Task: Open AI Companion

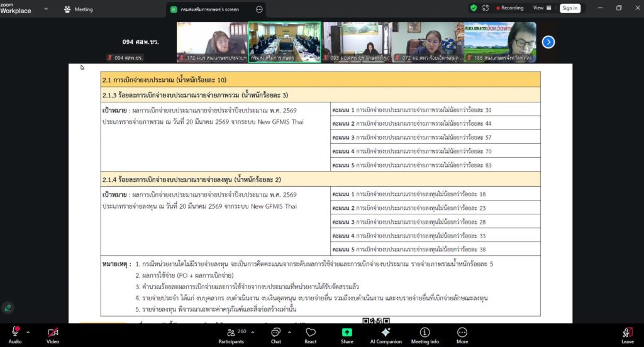Action: tap(386, 333)
